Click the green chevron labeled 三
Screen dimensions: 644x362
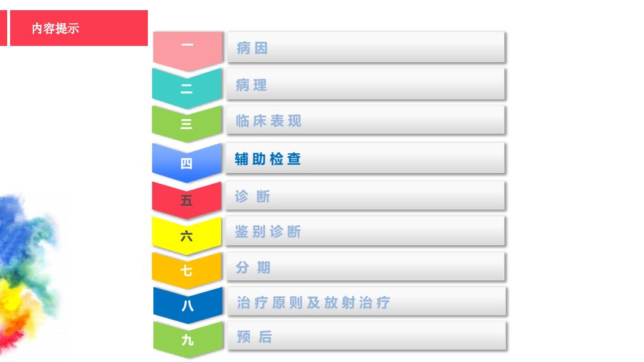[x=187, y=123]
